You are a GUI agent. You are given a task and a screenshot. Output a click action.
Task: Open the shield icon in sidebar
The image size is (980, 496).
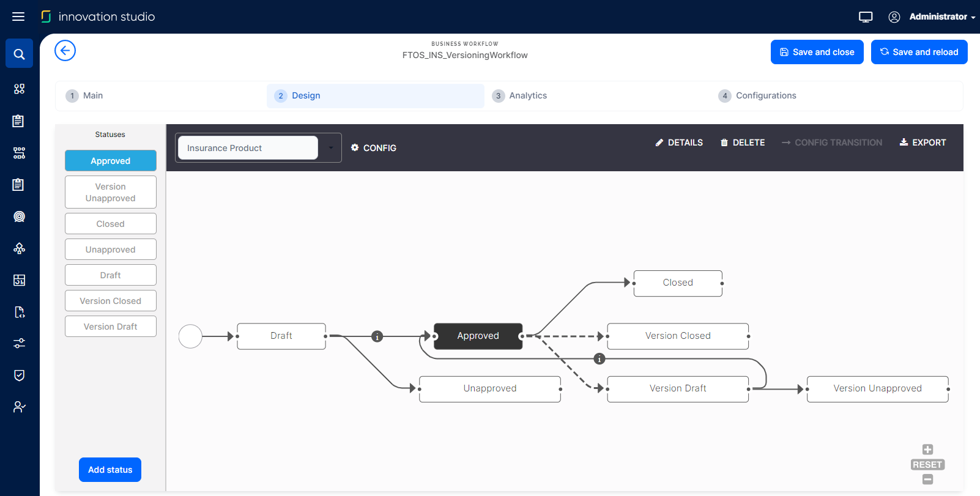click(19, 375)
